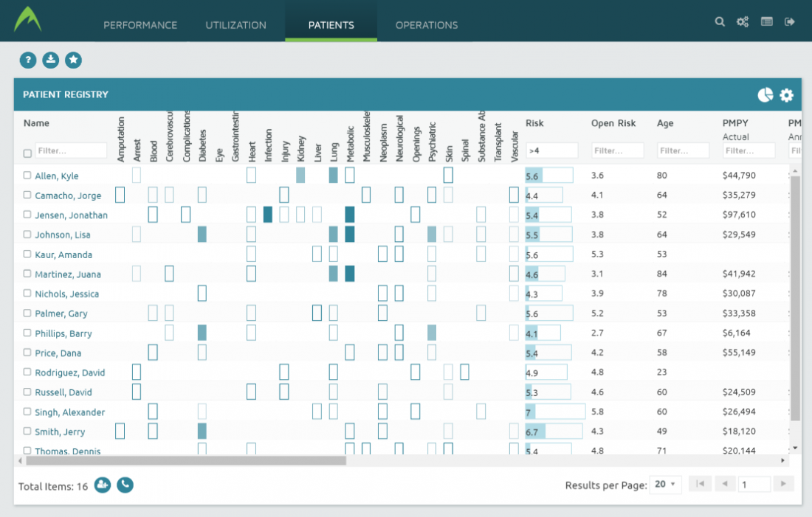The height and width of the screenshot is (517, 812).
Task: Click Allen, Kyle's Kidney condition box
Action: (x=300, y=175)
